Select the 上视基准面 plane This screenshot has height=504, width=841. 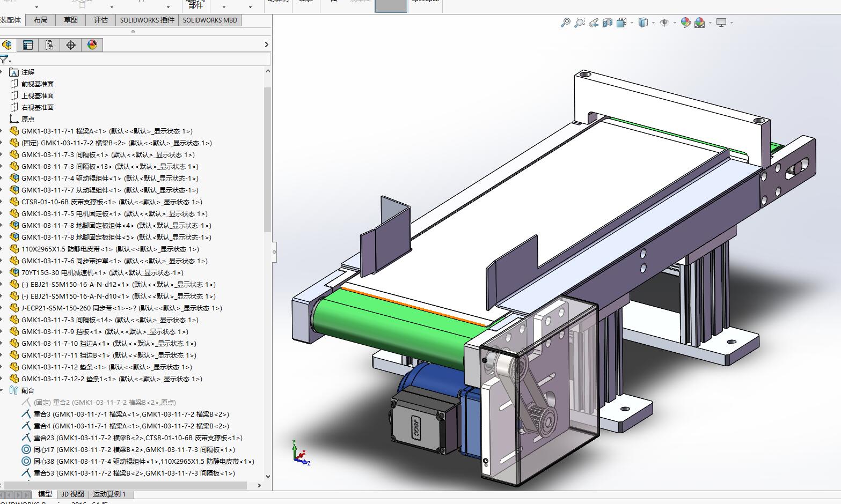38,95
